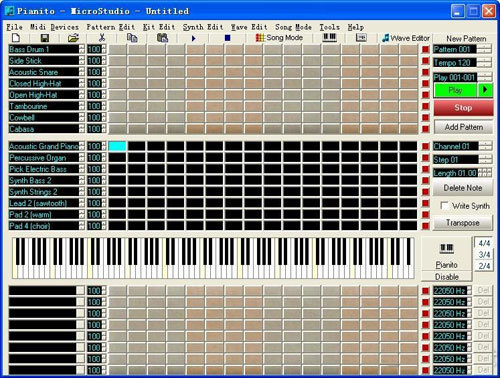Open the Synth Edit menu
This screenshot has height=378, width=500.
point(203,27)
